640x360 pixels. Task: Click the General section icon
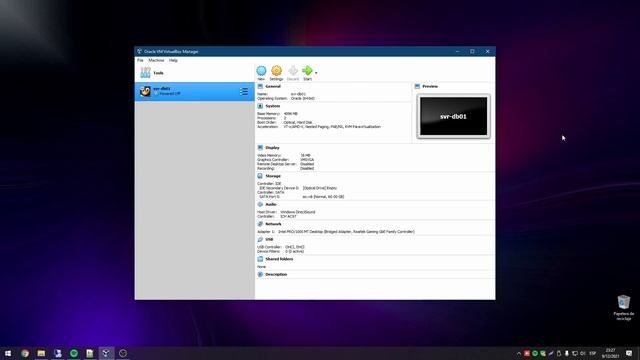point(260,87)
